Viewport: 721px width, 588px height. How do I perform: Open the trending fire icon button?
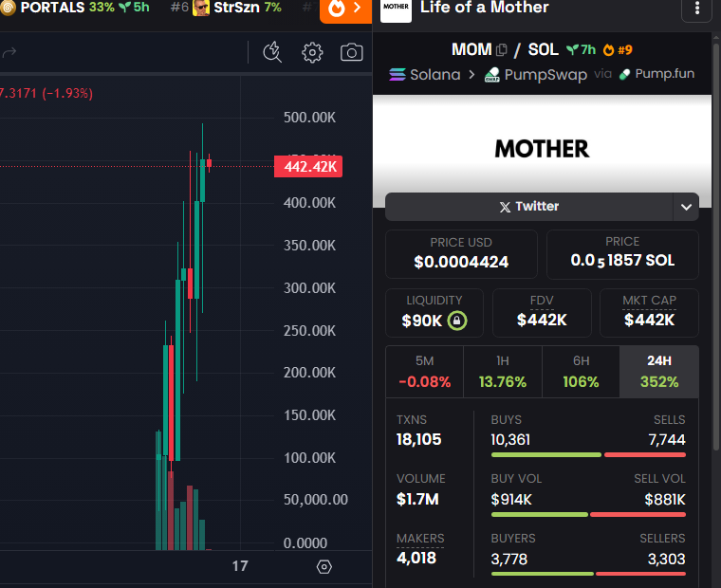point(345,9)
